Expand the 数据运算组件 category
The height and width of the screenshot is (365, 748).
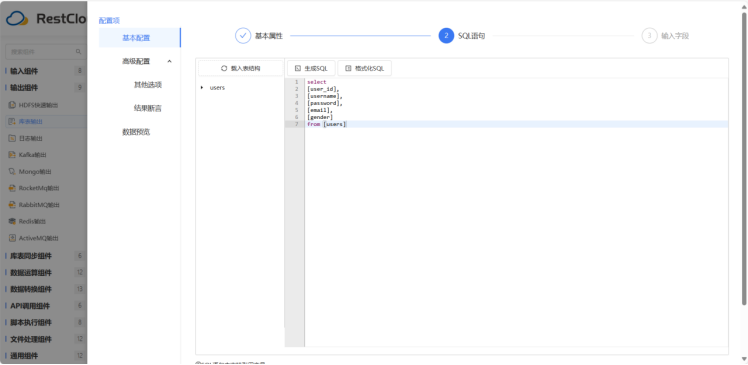(x=31, y=273)
